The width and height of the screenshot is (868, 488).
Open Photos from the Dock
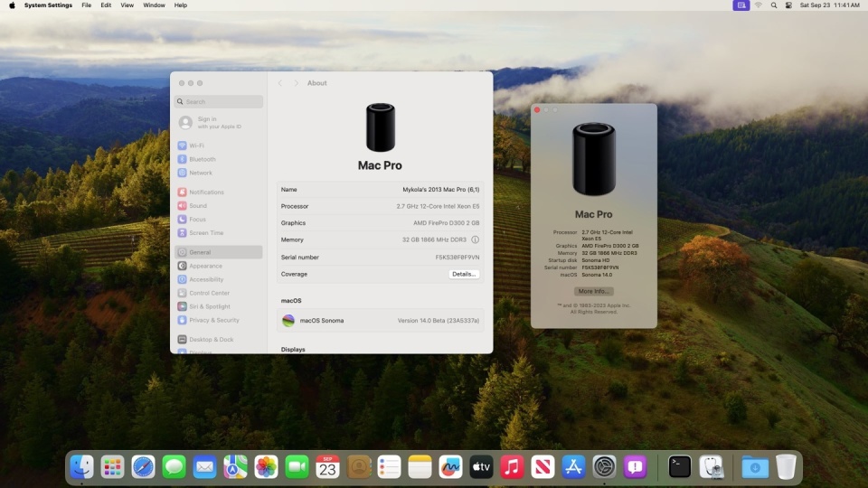coord(266,467)
